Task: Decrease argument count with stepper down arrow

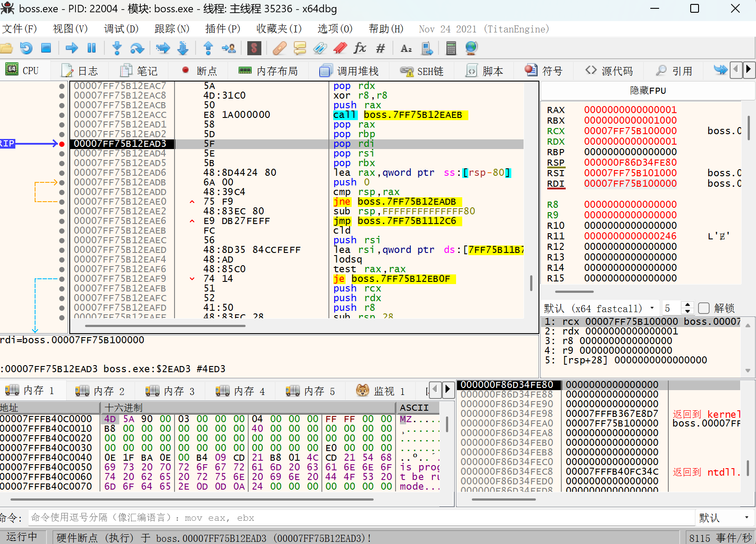Action: [688, 311]
